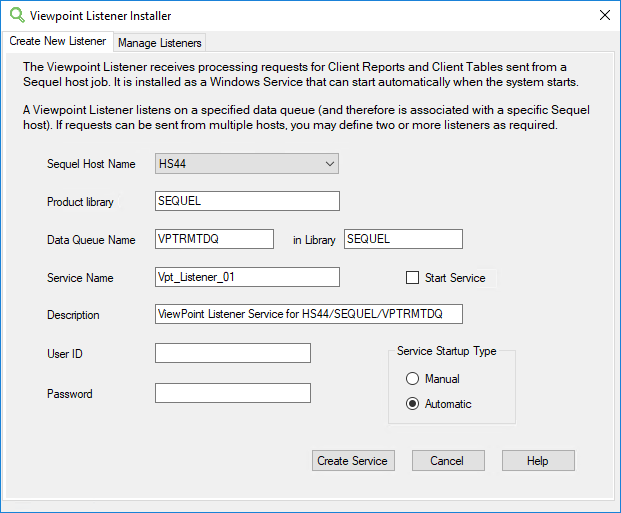This screenshot has height=513, width=621.
Task: Click the Cancel button
Action: click(448, 461)
